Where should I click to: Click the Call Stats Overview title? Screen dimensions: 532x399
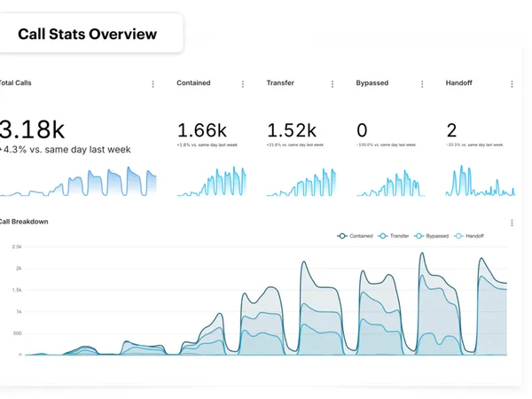pyautogui.click(x=87, y=35)
